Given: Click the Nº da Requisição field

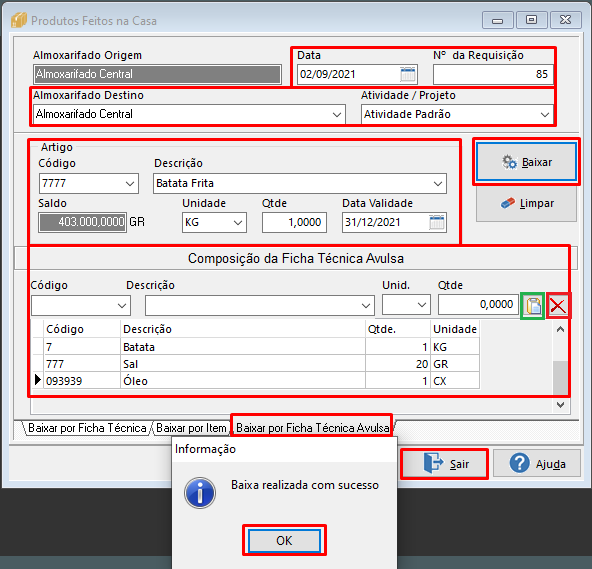Looking at the screenshot, I should 493,74.
